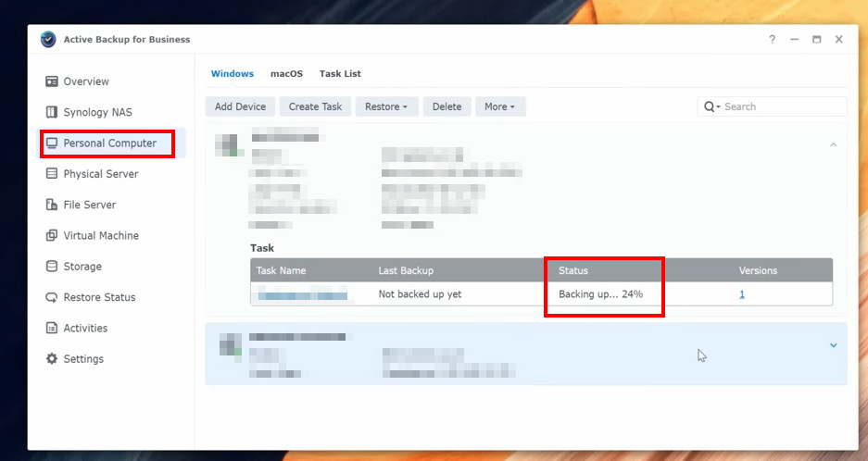Close the Active Backup window

point(839,39)
